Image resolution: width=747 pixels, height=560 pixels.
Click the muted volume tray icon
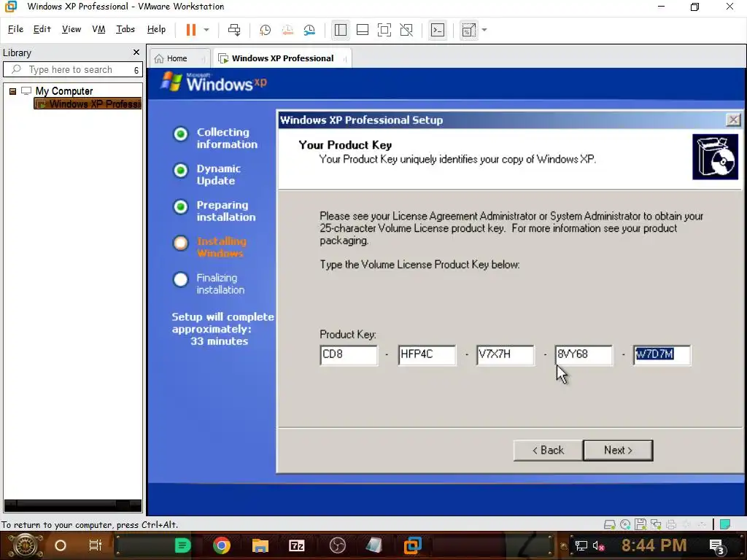pyautogui.click(x=598, y=545)
